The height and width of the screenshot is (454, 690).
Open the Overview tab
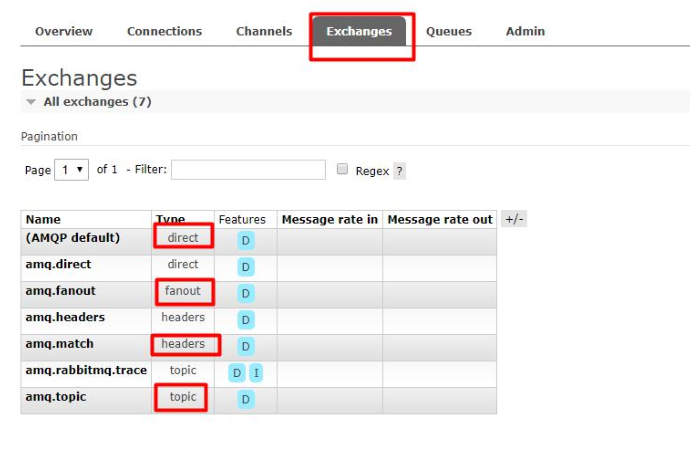click(x=64, y=31)
